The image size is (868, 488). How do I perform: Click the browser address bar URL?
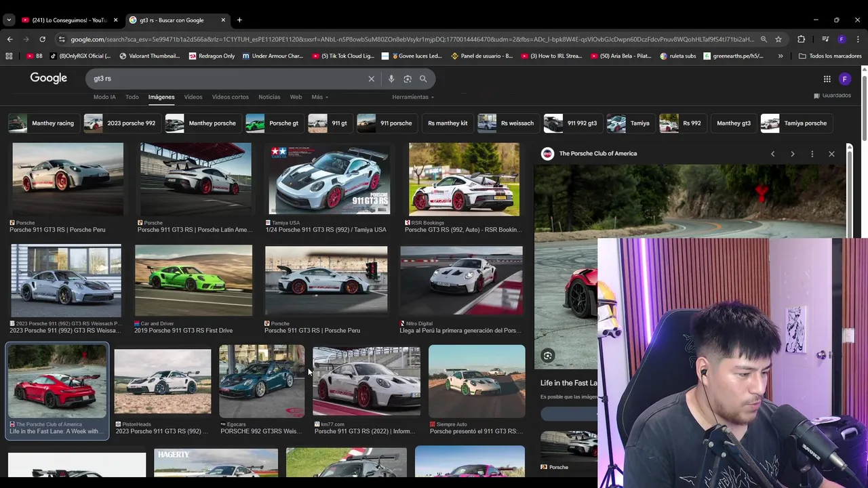pos(412,39)
